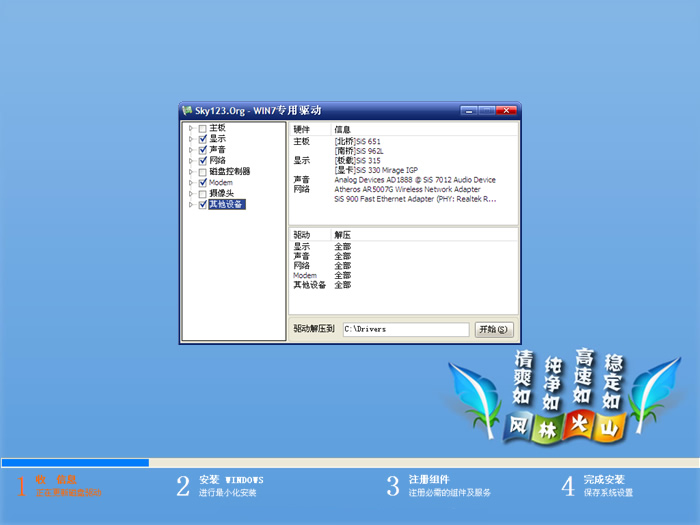Viewport: 700px width, 525px height.
Task: Click the right blue feather logo
Action: [655, 385]
